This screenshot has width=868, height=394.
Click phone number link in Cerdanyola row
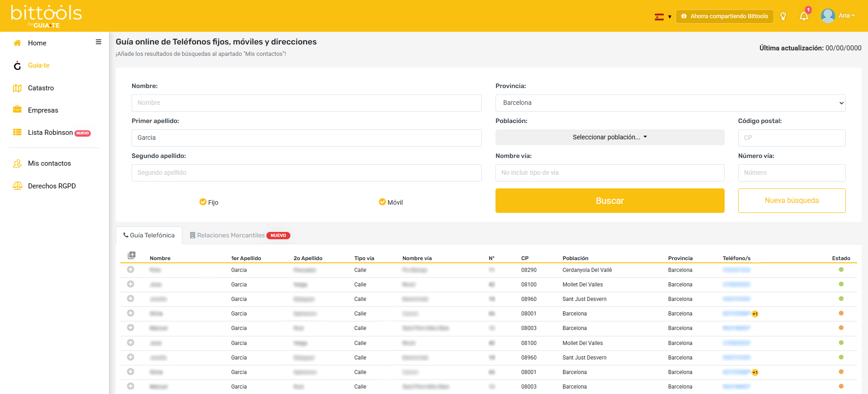[736, 270]
